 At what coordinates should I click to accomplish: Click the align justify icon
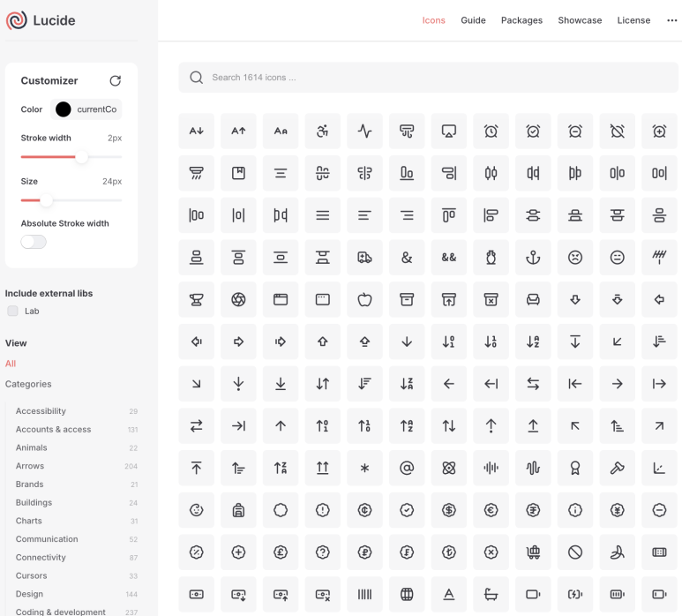coord(322,215)
